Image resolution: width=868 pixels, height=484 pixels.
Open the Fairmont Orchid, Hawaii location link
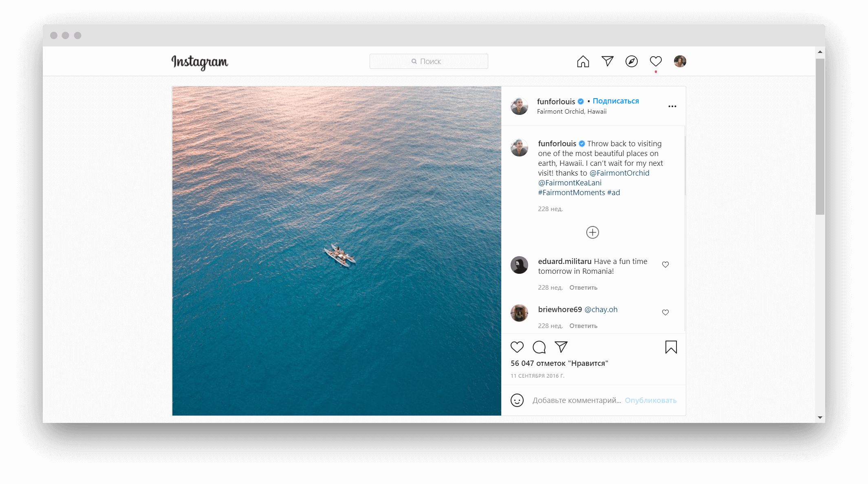tap(571, 112)
